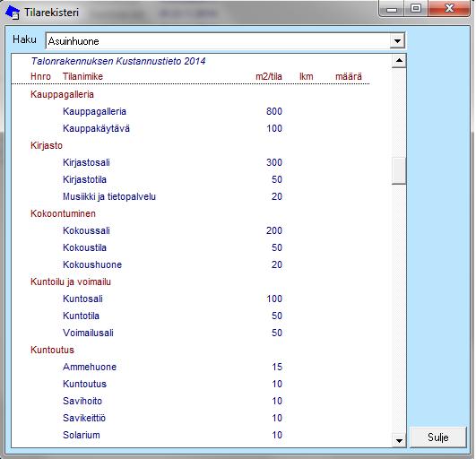Click the Tilarekisteri app icon in the title bar
The height and width of the screenshot is (459, 476).
pos(13,13)
